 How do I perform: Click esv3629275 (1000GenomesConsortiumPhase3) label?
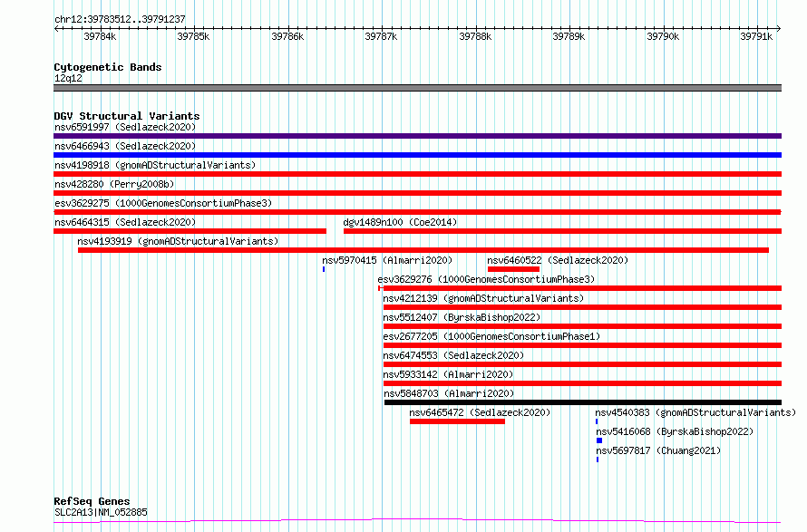pos(163,203)
